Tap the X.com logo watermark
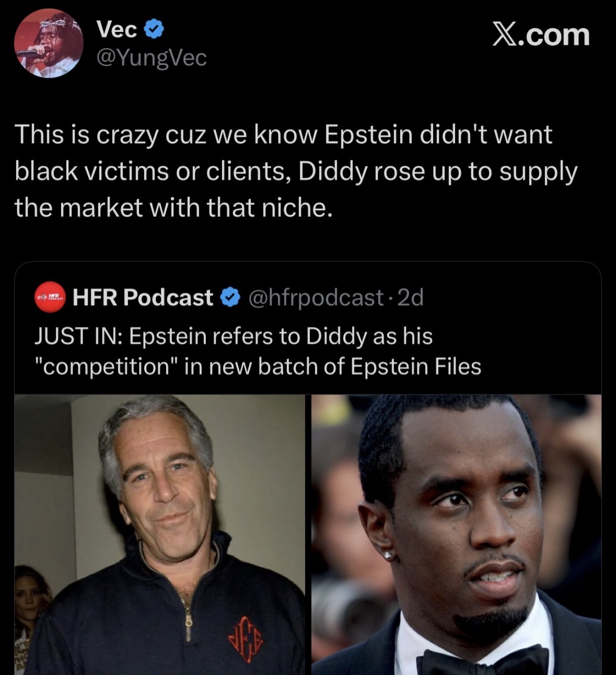The image size is (616, 675). tap(541, 34)
